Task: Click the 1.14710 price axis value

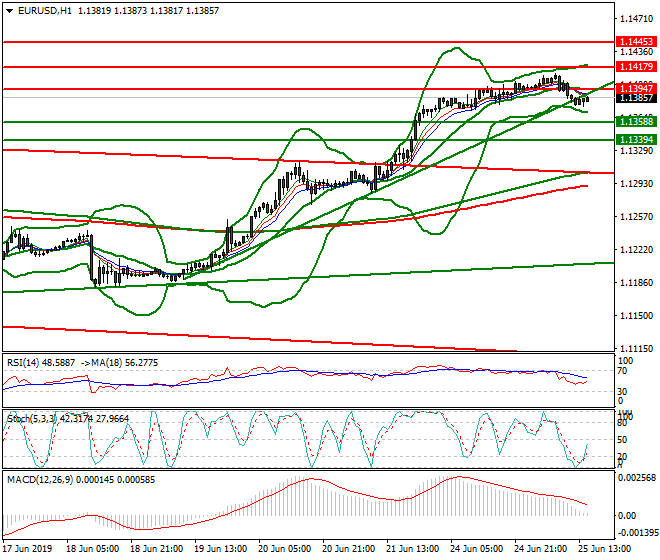Action: click(x=636, y=19)
